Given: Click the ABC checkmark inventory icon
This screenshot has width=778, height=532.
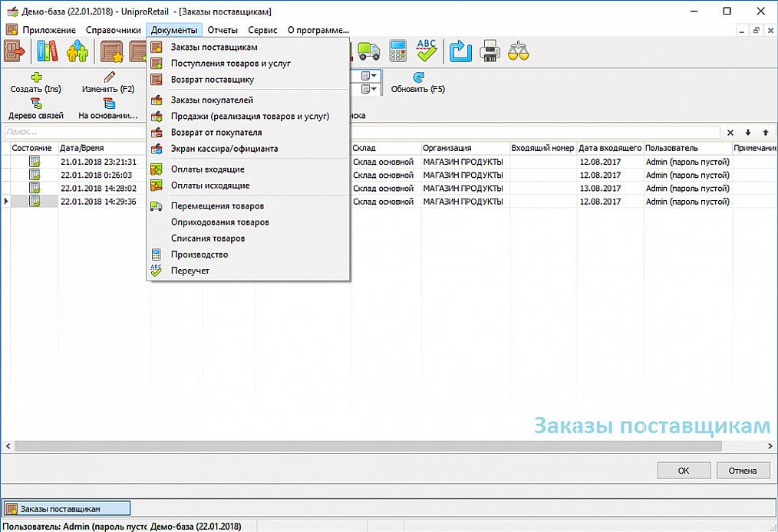Looking at the screenshot, I should click(x=427, y=51).
